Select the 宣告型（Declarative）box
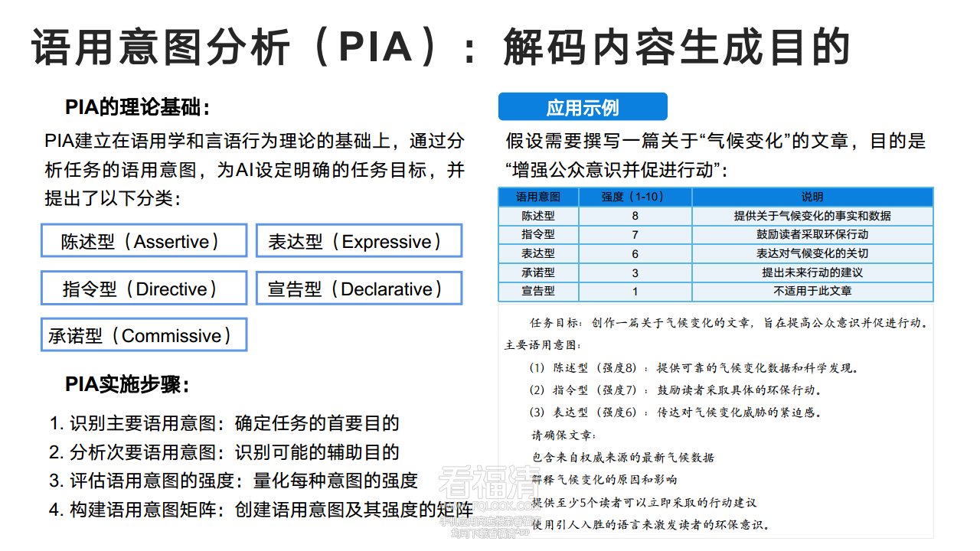 click(359, 288)
